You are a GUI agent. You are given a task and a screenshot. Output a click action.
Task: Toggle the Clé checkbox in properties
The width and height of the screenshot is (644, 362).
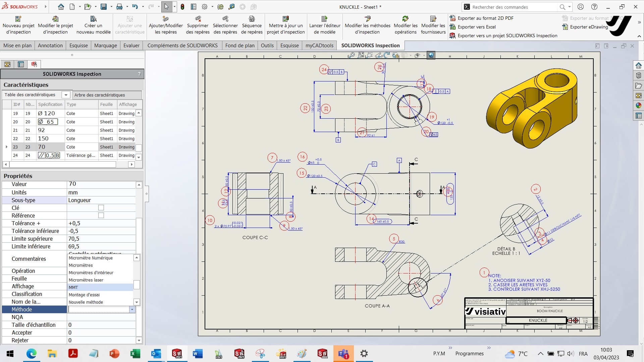point(101,208)
